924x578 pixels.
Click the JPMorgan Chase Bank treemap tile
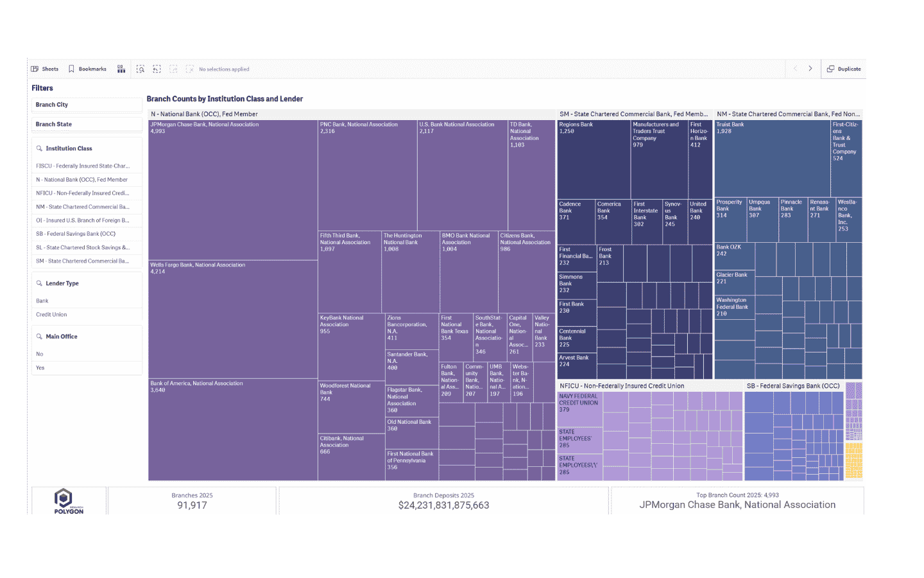(233, 190)
